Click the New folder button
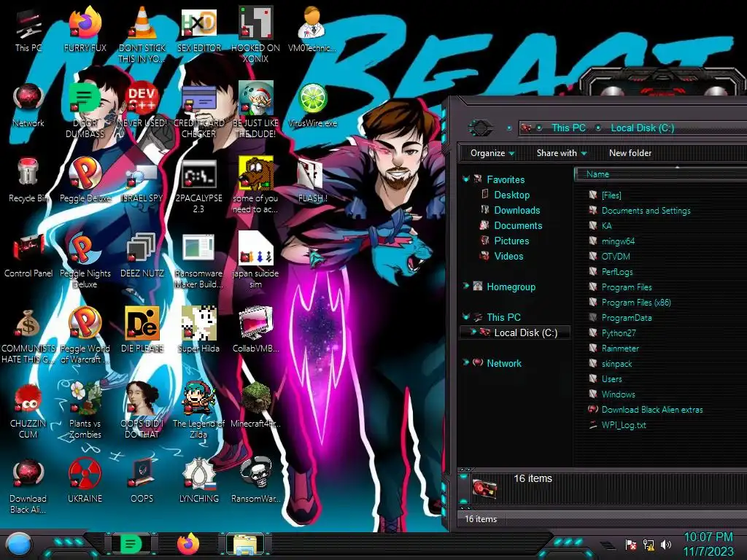The height and width of the screenshot is (560, 747). click(x=630, y=153)
